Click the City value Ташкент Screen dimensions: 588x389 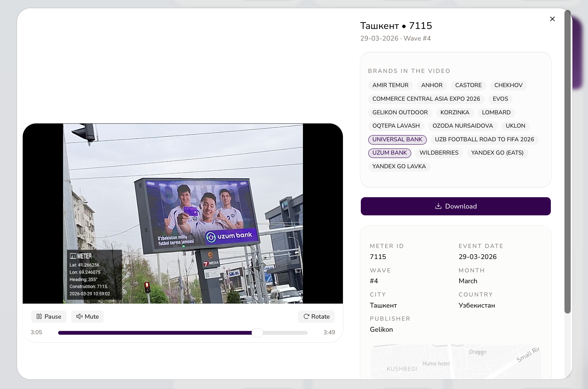click(383, 305)
